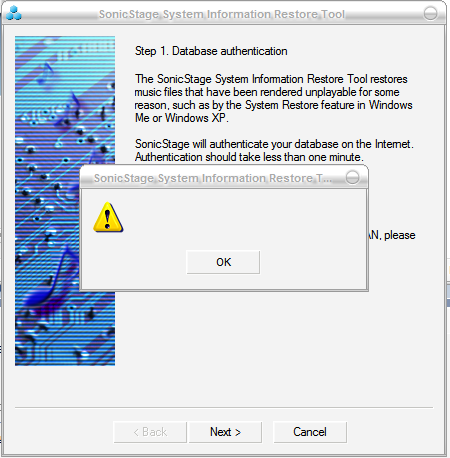Click the warning dialog's title bar text
Image resolution: width=450 pixels, height=458 pixels.
point(213,178)
